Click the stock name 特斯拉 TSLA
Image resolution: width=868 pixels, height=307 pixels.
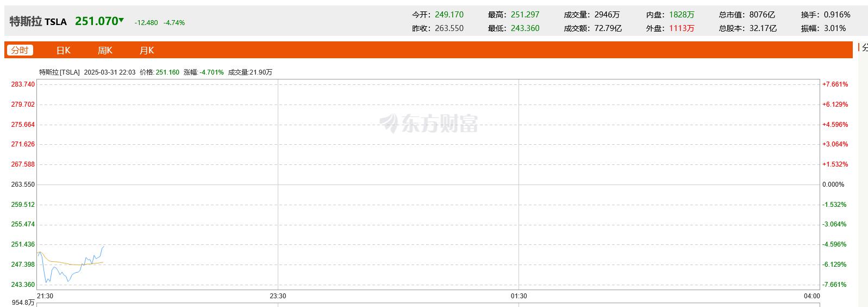[38, 22]
